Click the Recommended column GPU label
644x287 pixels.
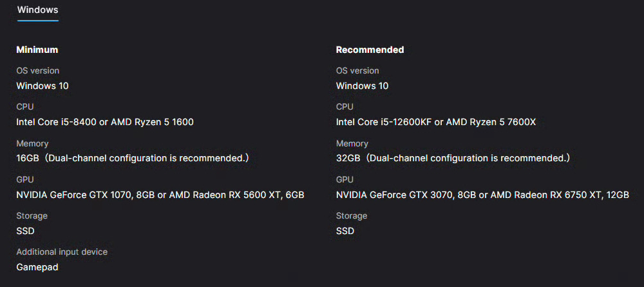tap(345, 180)
